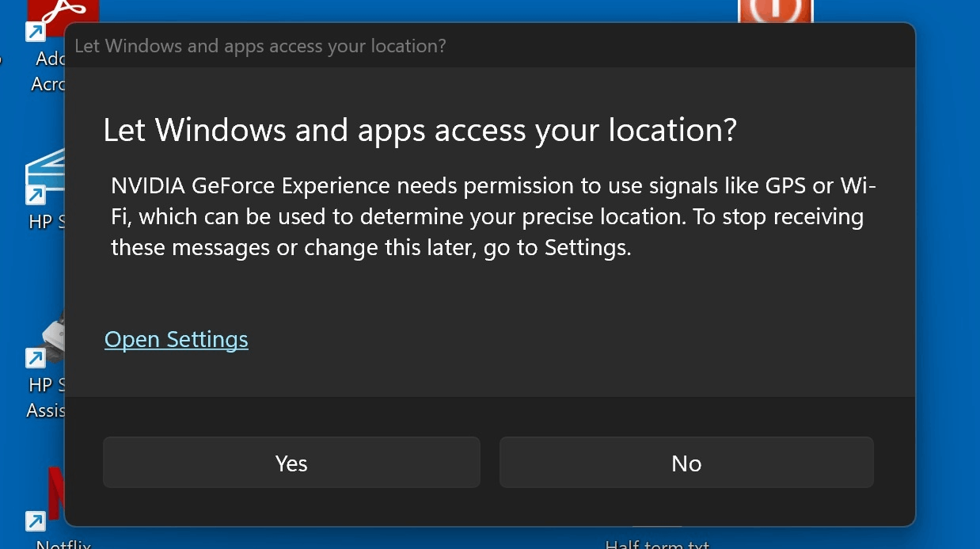Click the shortcut arrow on HP Support Assistant icon

36,358
